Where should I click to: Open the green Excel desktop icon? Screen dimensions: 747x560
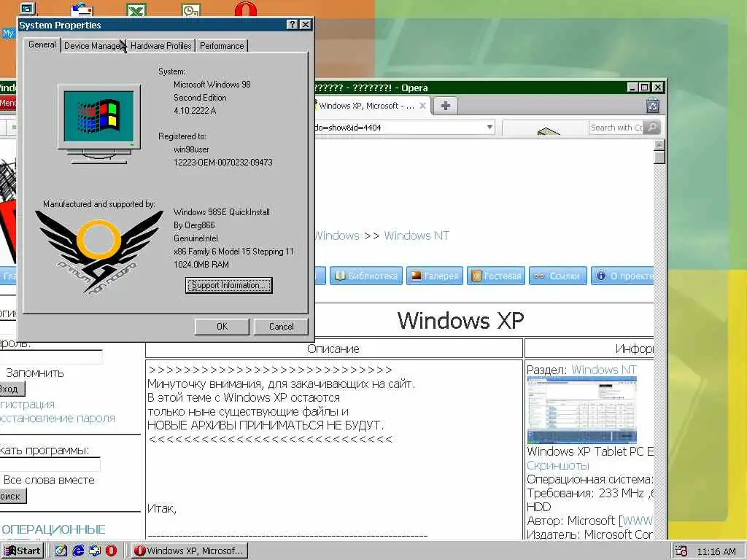[136, 9]
